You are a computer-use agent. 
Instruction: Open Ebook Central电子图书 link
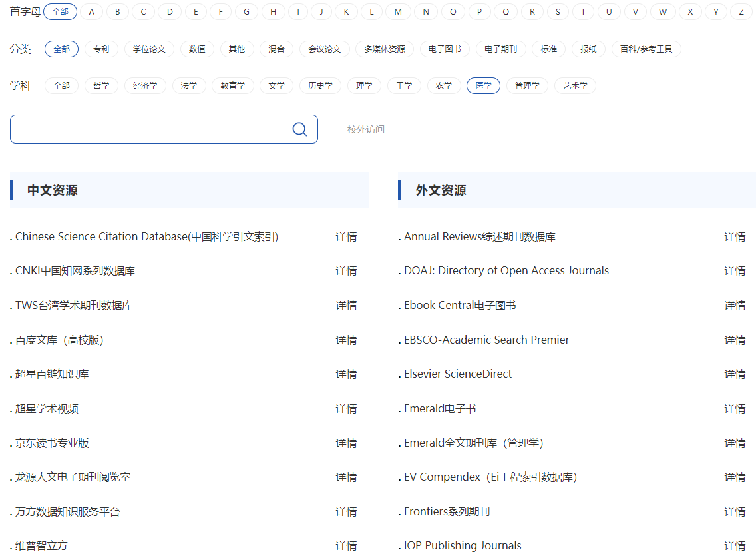pyautogui.click(x=460, y=305)
